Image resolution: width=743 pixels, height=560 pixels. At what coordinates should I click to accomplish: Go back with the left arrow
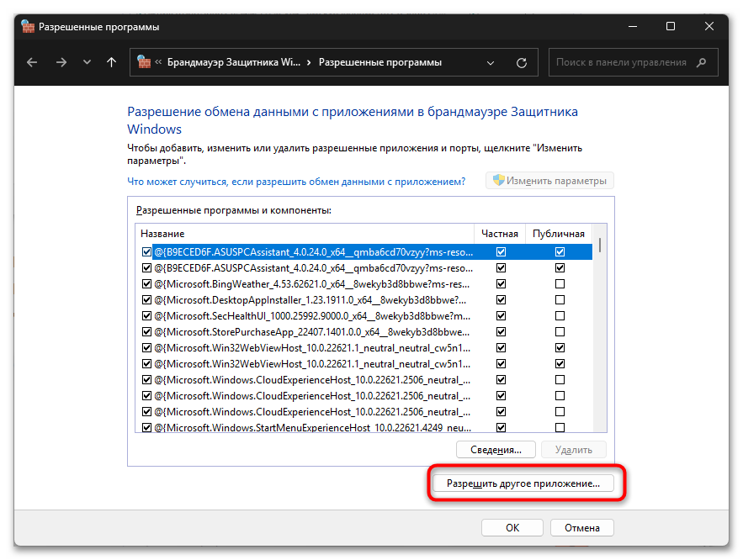click(32, 62)
